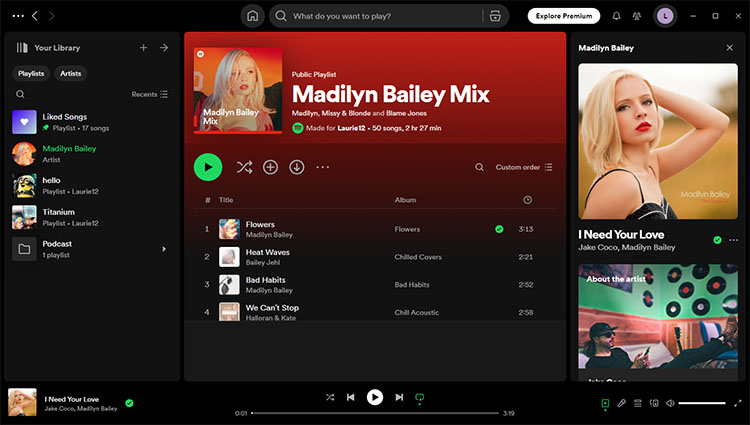Open the lyrics microphone icon

[621, 403]
